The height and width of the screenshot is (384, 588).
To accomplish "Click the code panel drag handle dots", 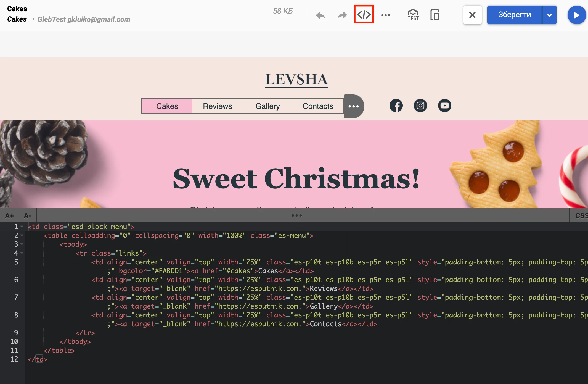I will [296, 215].
